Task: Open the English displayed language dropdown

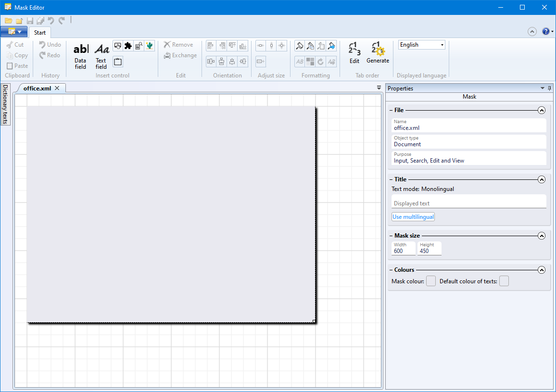Action: [422, 45]
